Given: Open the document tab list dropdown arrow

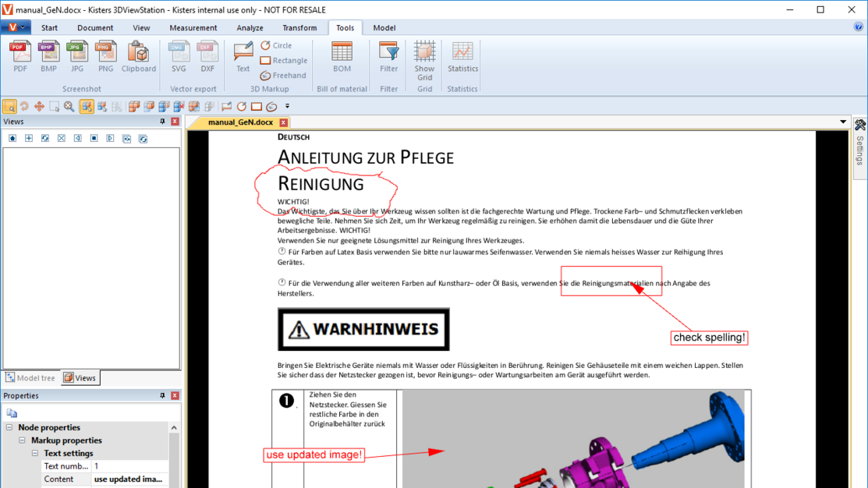Looking at the screenshot, I should tap(843, 122).
